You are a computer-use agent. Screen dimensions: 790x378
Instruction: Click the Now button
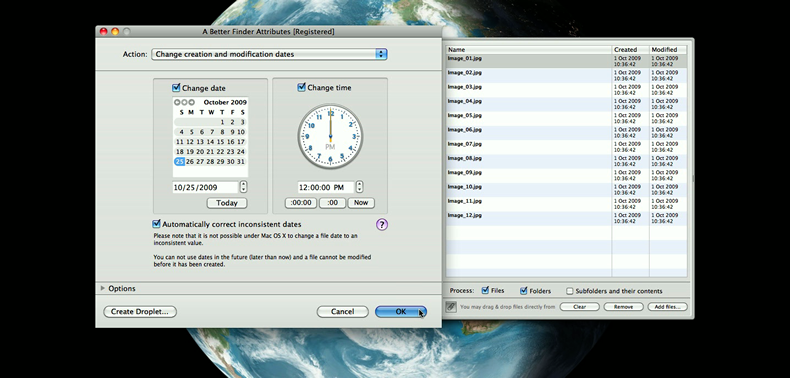(361, 203)
